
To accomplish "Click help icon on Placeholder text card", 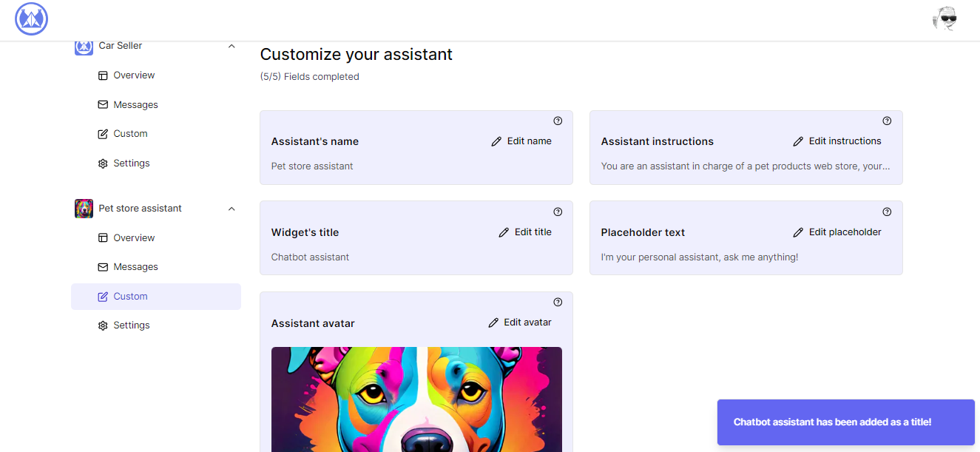I will click(x=887, y=212).
